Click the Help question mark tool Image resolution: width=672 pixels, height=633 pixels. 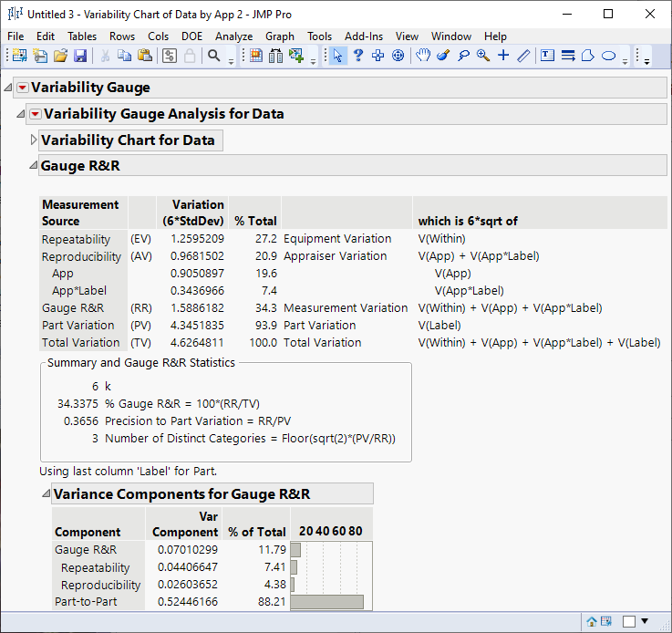[x=357, y=56]
